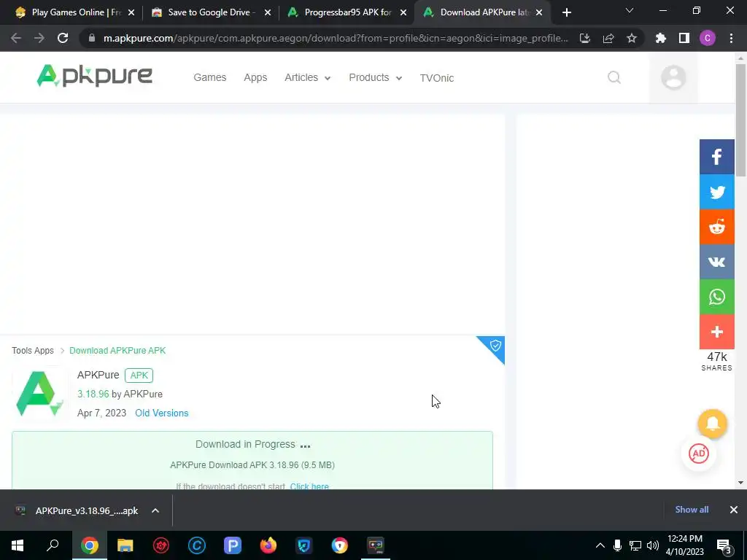Viewport: 747px width, 560px height.
Task: Share page on WhatsApp
Action: [x=716, y=297]
